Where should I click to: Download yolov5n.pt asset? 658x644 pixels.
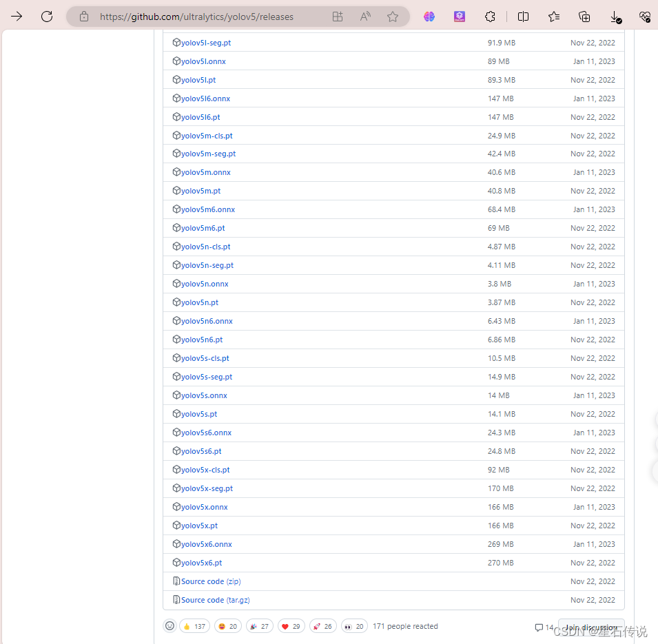(200, 302)
